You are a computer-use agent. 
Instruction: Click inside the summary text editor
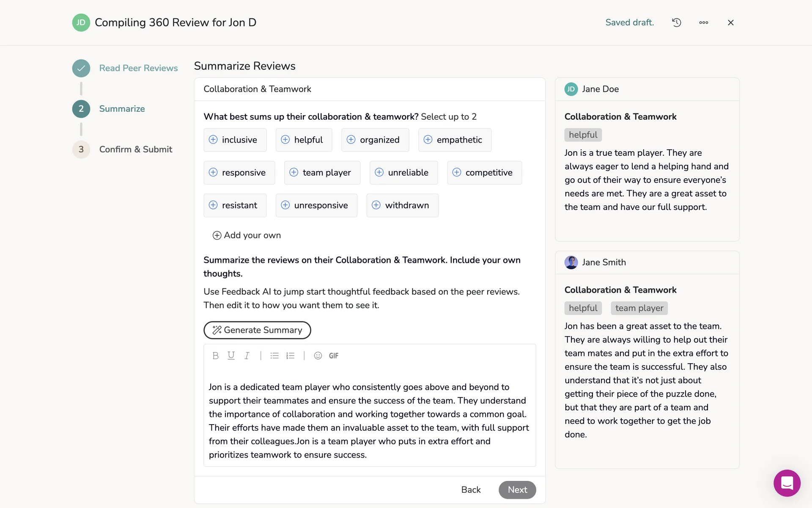point(369,420)
